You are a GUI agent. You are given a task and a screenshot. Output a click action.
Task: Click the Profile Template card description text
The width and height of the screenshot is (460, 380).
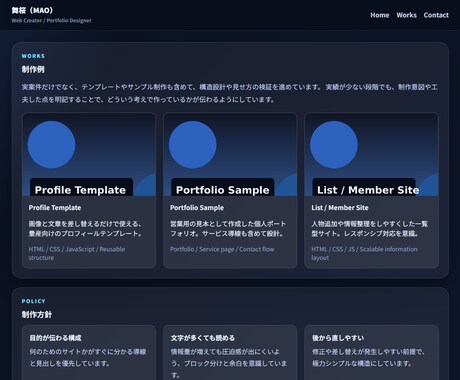(86, 228)
